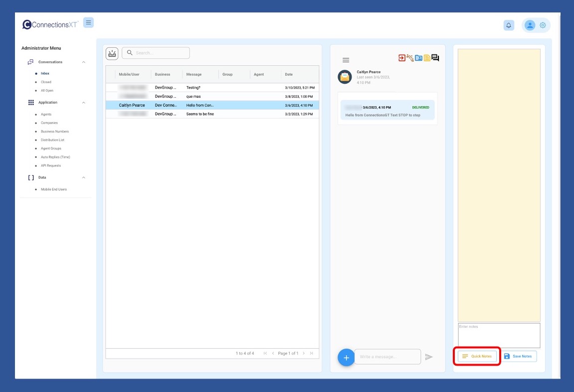574x392 pixels.
Task: Open the blue contact folder icon
Action: (x=418, y=58)
